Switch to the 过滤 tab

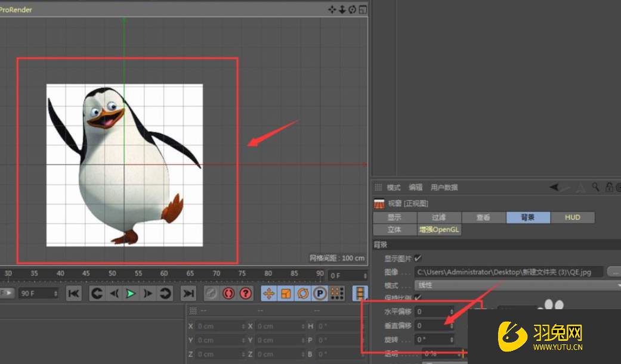coord(439,217)
